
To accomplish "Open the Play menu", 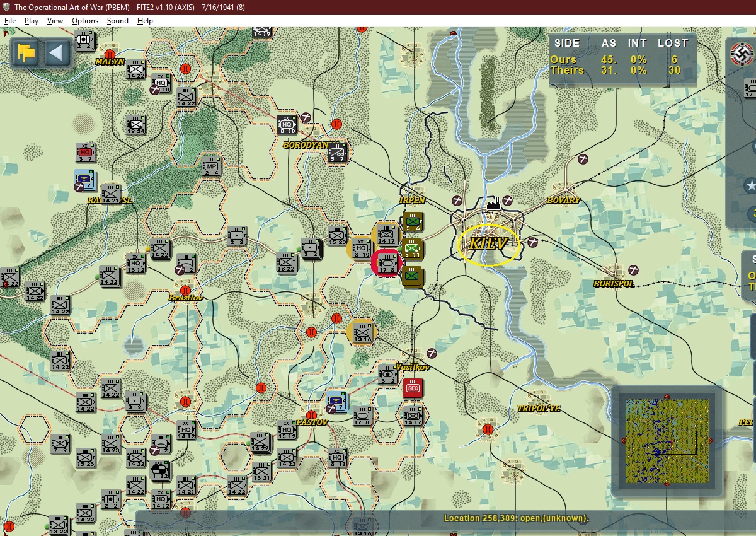I will coord(31,21).
